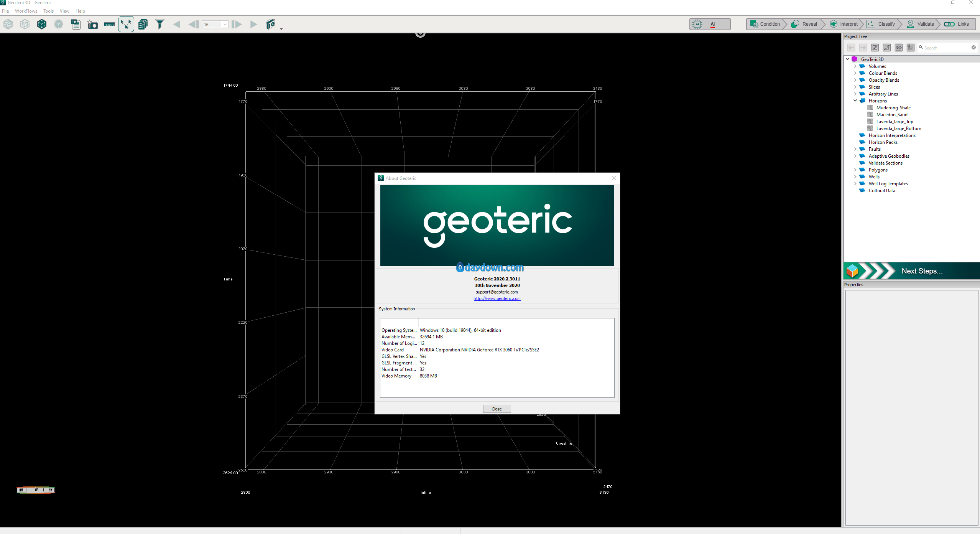Screen dimensions: 980x534
Task: Click the dark hexagon axes/reset view icon
Action: coord(42,24)
